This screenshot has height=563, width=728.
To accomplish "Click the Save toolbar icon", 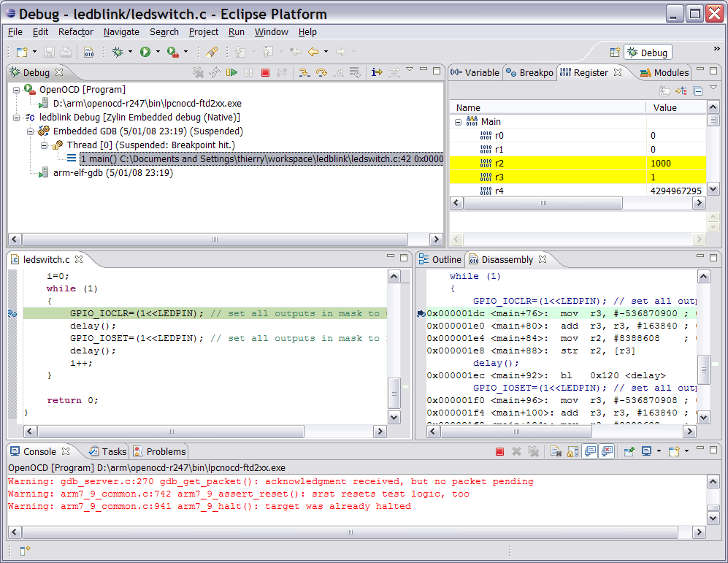I will [49, 52].
